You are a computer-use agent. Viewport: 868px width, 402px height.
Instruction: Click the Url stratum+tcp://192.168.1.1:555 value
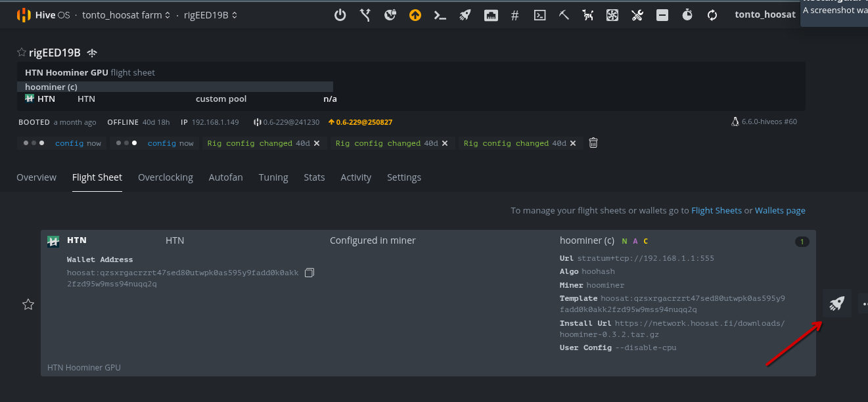[646, 259]
